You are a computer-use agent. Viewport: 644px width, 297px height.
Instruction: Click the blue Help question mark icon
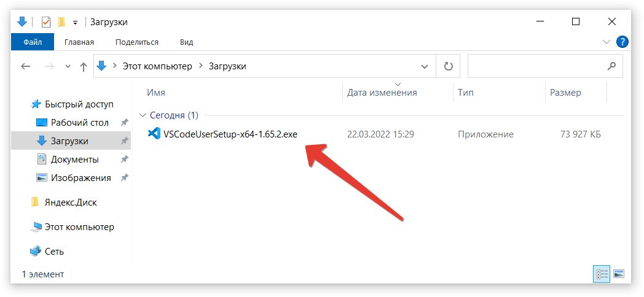[622, 42]
